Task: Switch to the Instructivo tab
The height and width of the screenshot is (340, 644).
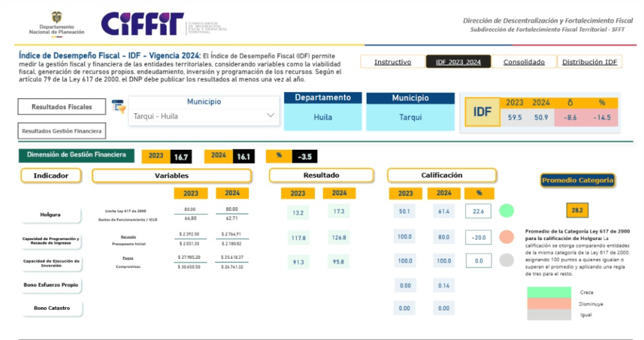Action: (x=392, y=62)
